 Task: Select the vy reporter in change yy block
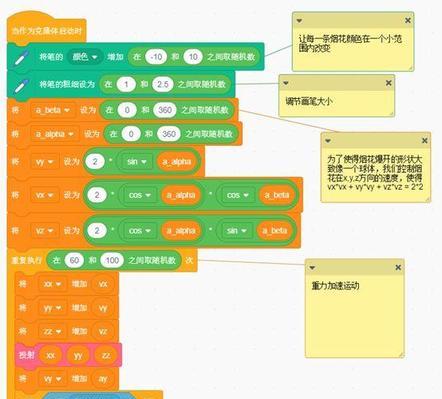[103, 308]
